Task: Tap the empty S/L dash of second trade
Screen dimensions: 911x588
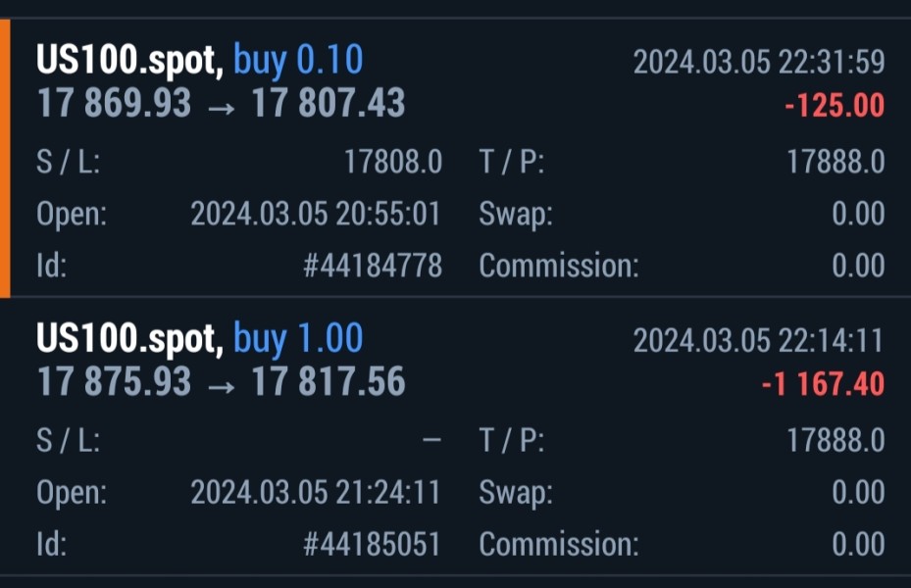Action: [x=431, y=441]
